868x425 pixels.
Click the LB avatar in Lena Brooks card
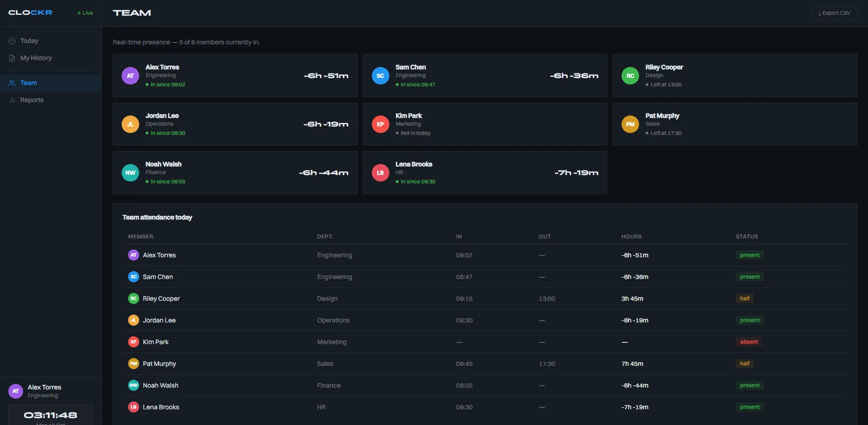pyautogui.click(x=380, y=173)
